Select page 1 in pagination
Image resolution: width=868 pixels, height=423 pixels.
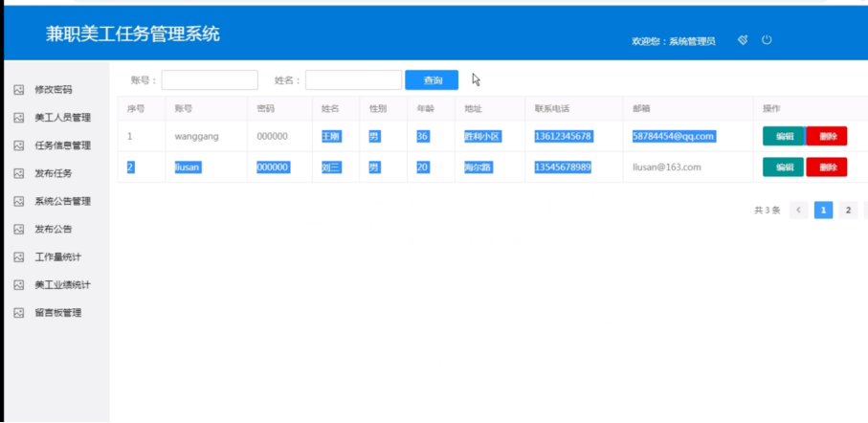tap(824, 211)
